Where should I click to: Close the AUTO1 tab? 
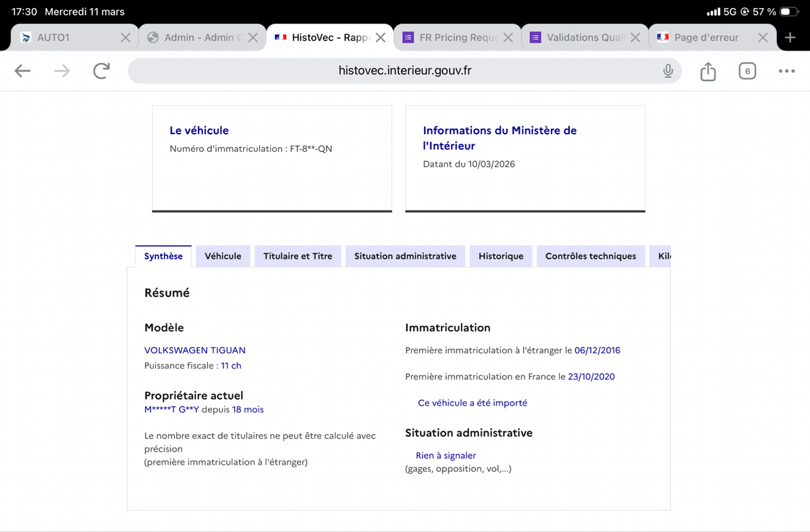pos(126,38)
